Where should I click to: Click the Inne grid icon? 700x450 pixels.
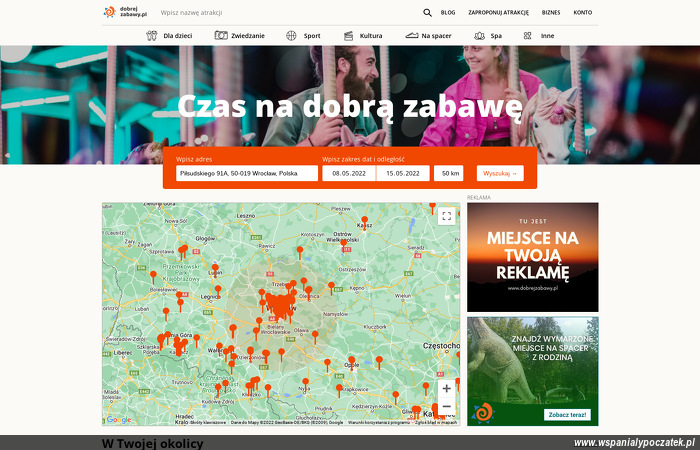527,36
